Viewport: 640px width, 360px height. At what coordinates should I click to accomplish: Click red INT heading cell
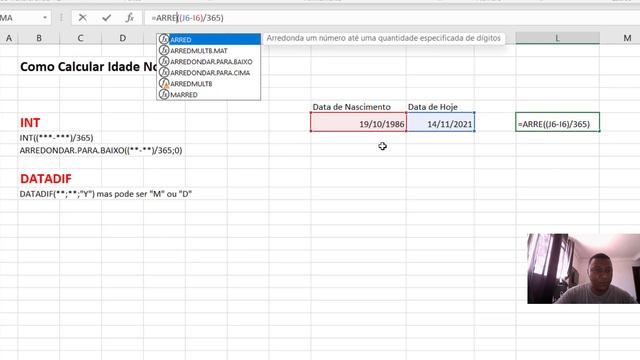(30, 122)
